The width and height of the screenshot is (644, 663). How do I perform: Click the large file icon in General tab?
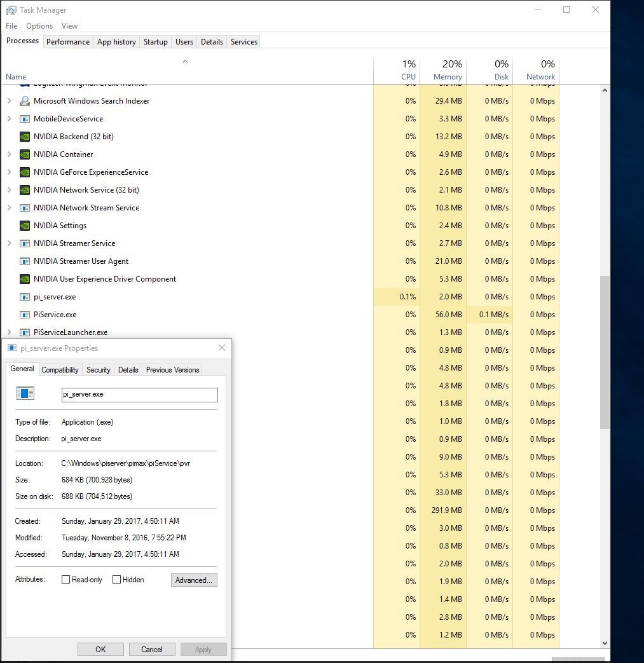pos(25,393)
